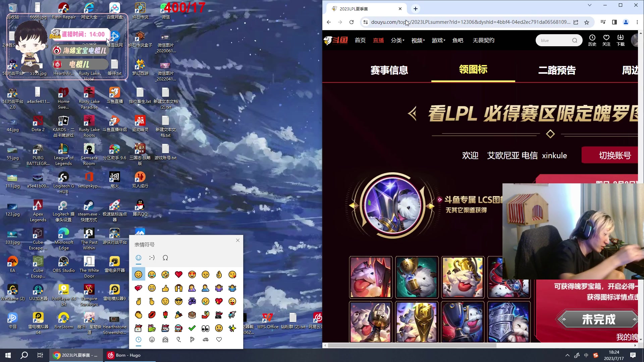Image resolution: width=644 pixels, height=362 pixels.
Task: Open The White Door game icon
Action: coord(89,267)
